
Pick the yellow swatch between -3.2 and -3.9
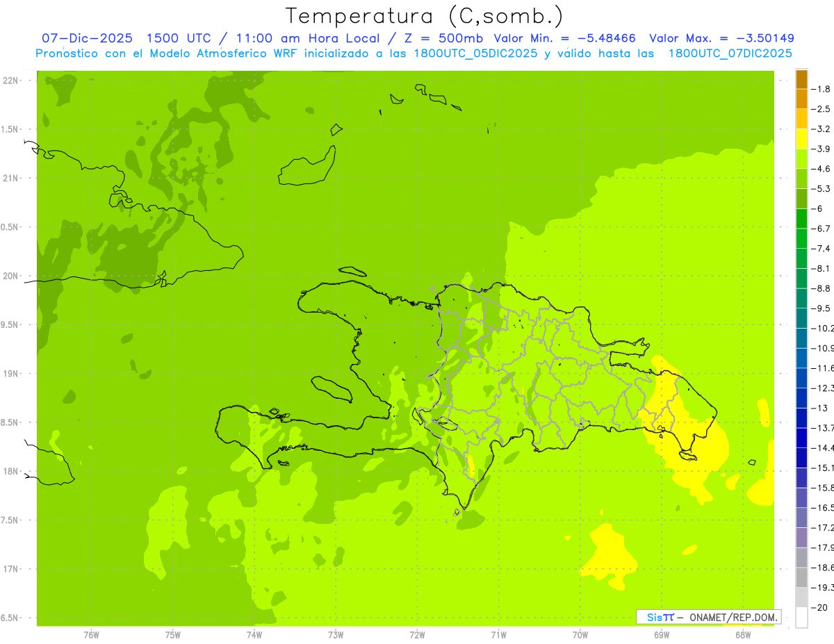coord(801,139)
